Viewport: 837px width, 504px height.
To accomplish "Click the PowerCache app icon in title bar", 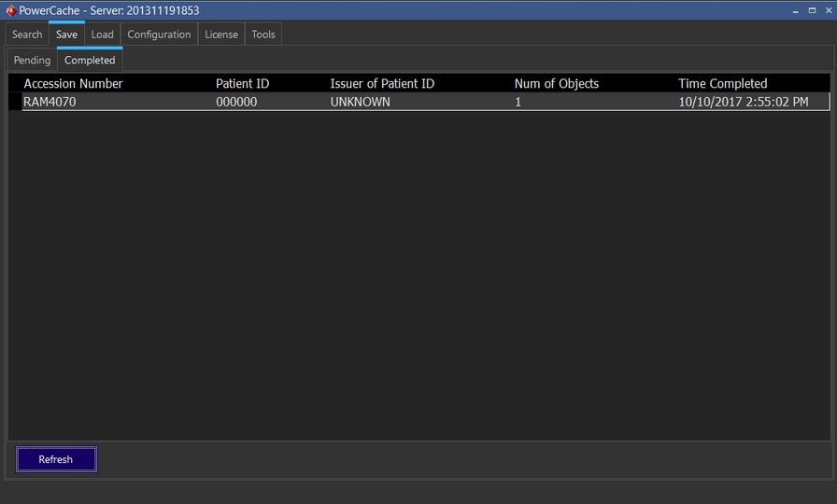I will point(11,10).
